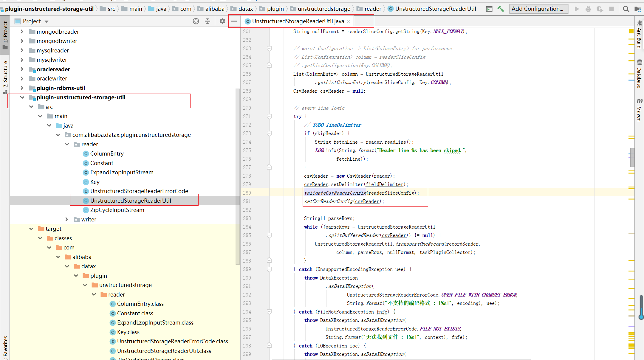Image resolution: width=644 pixels, height=360 pixels.
Task: Collapse the target folder
Action: [31, 229]
